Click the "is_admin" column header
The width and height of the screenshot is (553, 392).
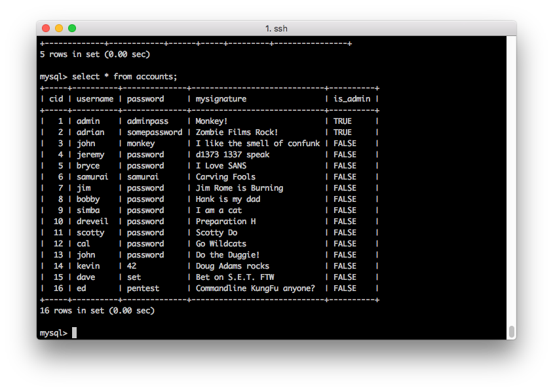pyautogui.click(x=351, y=99)
